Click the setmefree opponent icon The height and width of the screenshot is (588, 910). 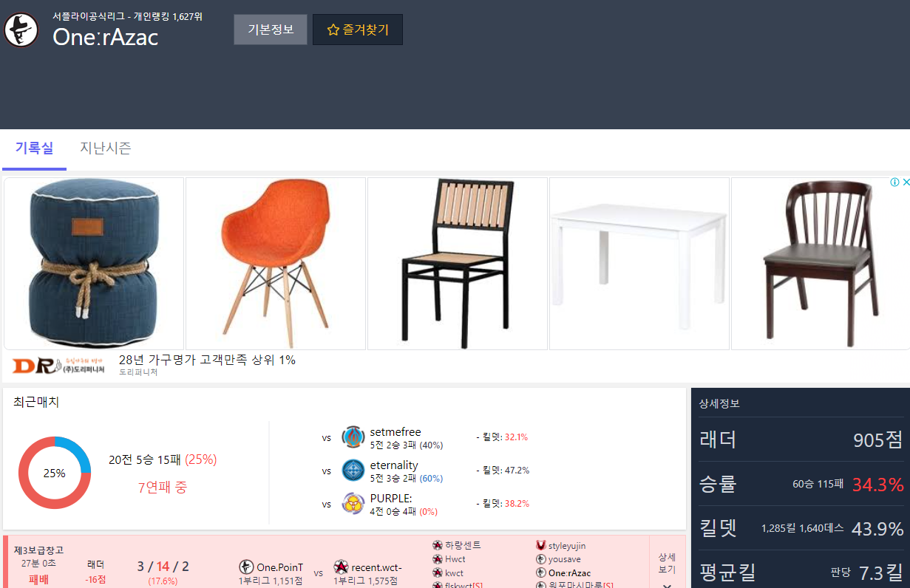(x=353, y=437)
